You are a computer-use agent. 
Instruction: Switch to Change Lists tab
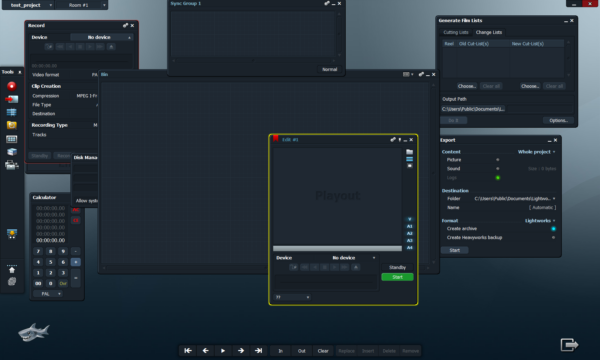489,32
